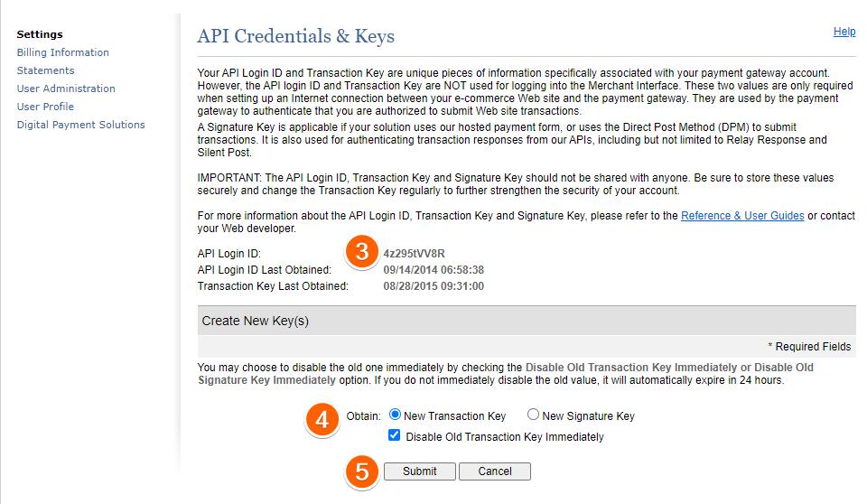Follow the Reference & User Guides link

[x=742, y=217]
